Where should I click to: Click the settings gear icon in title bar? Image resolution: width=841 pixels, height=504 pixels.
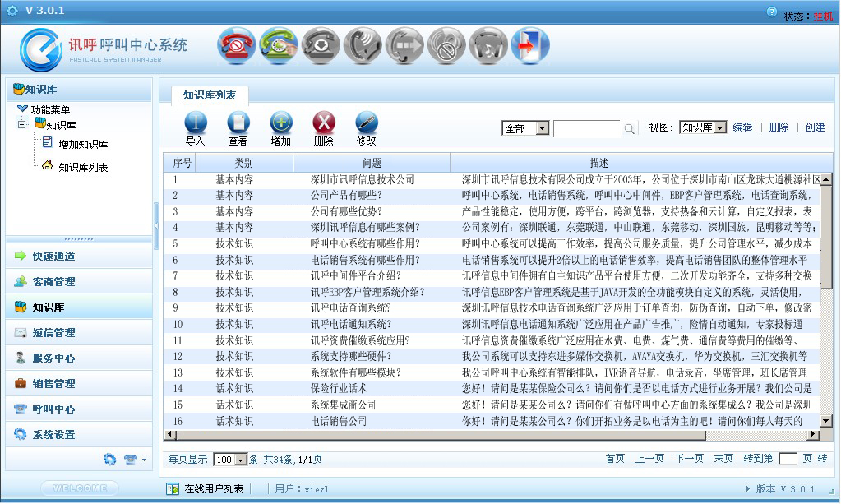(12, 10)
